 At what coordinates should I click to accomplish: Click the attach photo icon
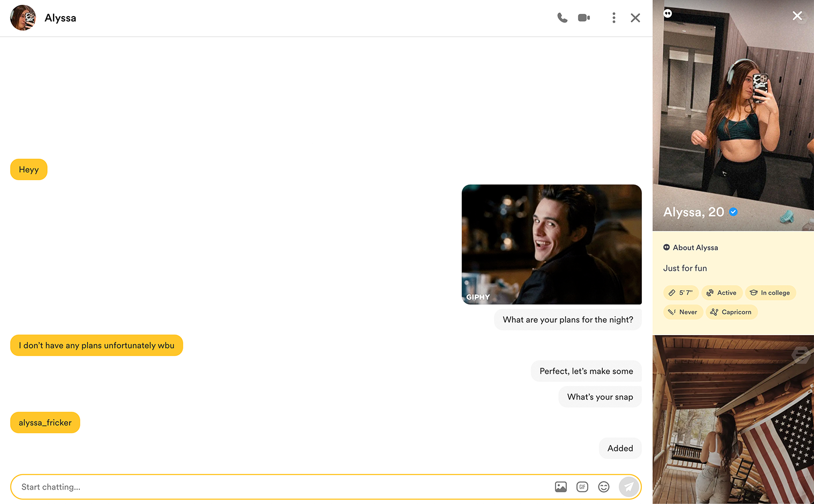tap(561, 487)
